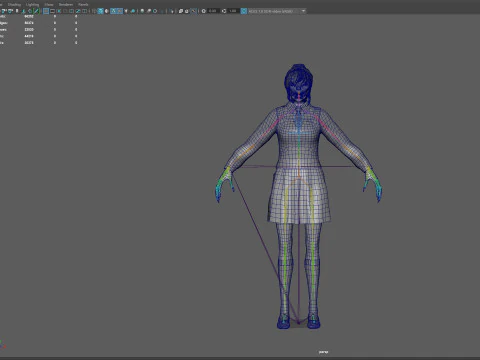The width and height of the screenshot is (480, 360).
Task: Click the X-Ray Active Components icon
Action: [x=187, y=11]
